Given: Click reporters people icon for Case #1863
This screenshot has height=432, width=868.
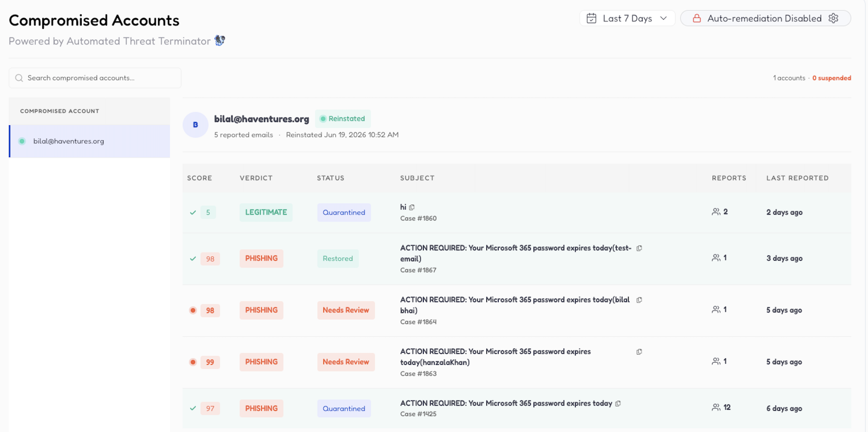Looking at the screenshot, I should pos(716,361).
